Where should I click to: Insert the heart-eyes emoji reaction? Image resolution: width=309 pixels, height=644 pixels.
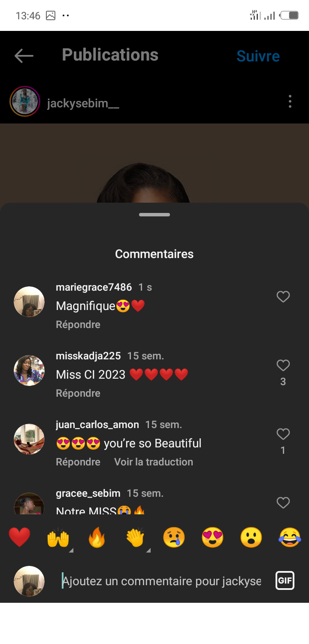[x=212, y=537]
